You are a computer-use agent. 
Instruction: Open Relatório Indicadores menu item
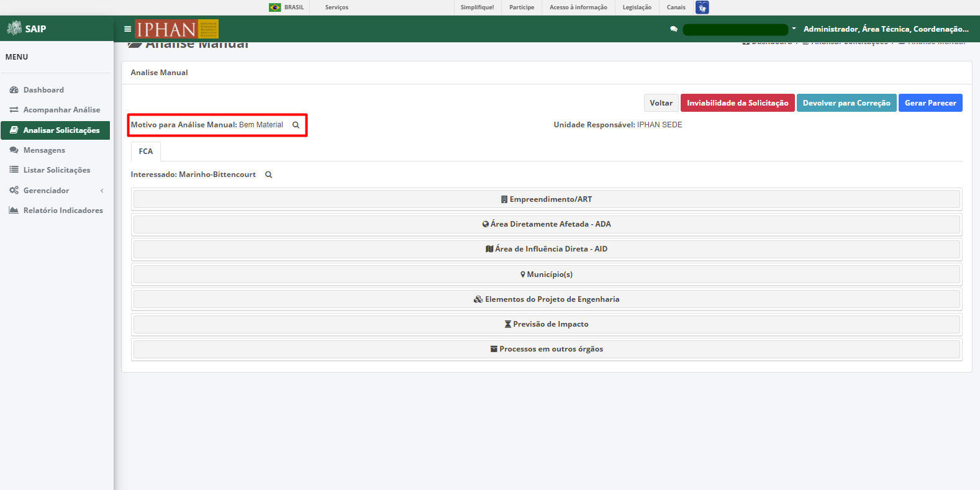click(x=55, y=211)
